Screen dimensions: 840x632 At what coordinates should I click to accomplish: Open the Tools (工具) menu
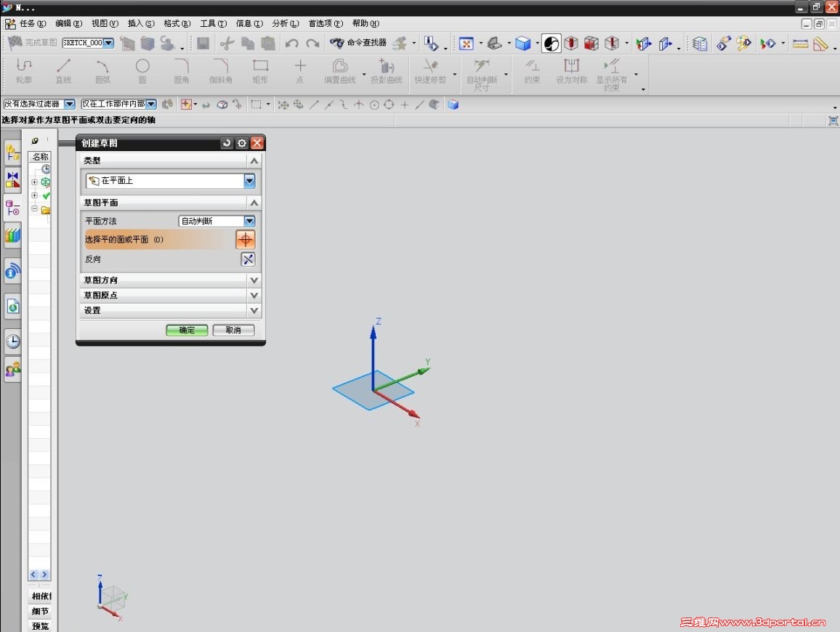(213, 23)
